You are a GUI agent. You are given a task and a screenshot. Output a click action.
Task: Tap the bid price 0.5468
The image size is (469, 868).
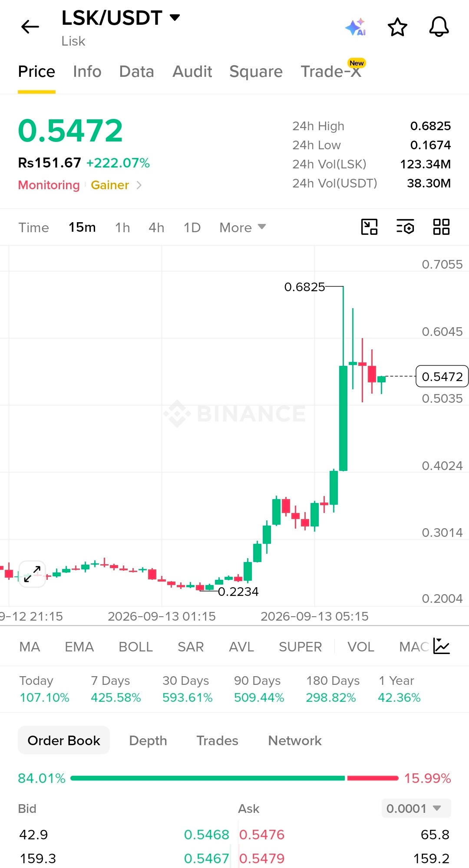coord(206,835)
